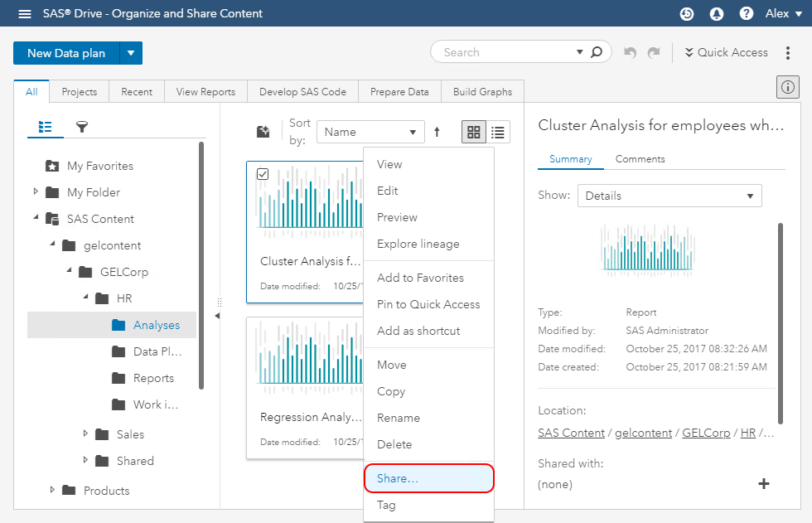Click the details pane vertical scrollbar
The width and height of the screenshot is (812, 523).
[x=780, y=323]
